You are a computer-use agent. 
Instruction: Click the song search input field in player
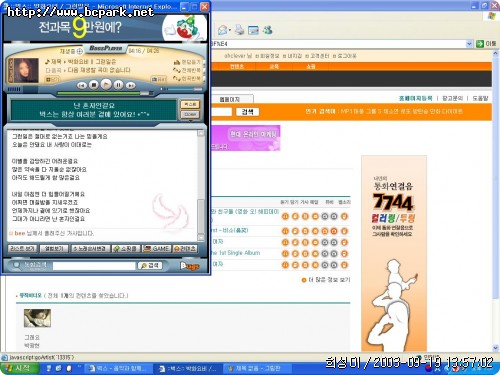[x=94, y=266]
